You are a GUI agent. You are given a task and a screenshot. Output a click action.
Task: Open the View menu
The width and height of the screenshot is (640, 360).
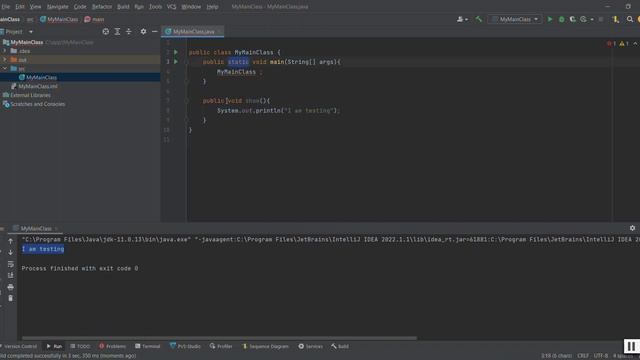(x=35, y=7)
